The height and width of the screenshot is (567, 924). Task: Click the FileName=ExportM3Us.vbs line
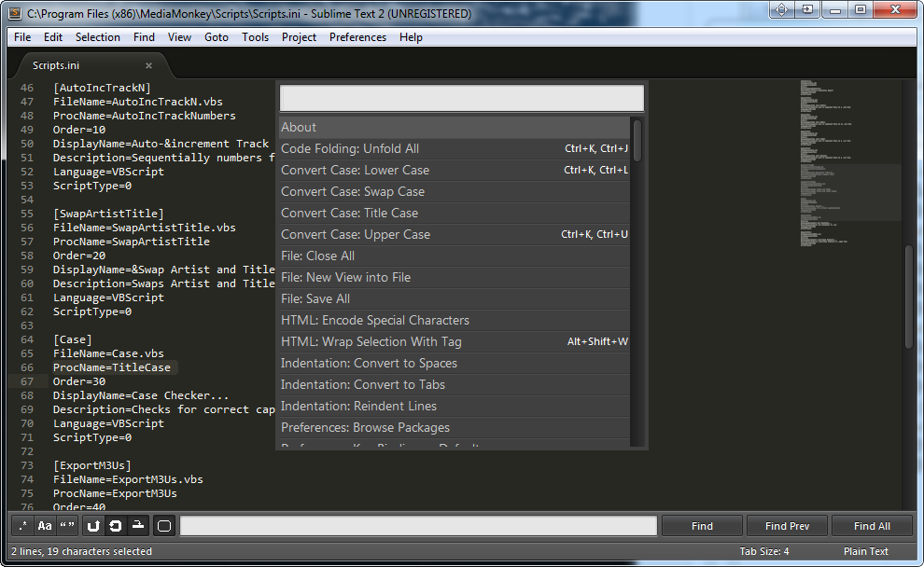[x=128, y=480]
